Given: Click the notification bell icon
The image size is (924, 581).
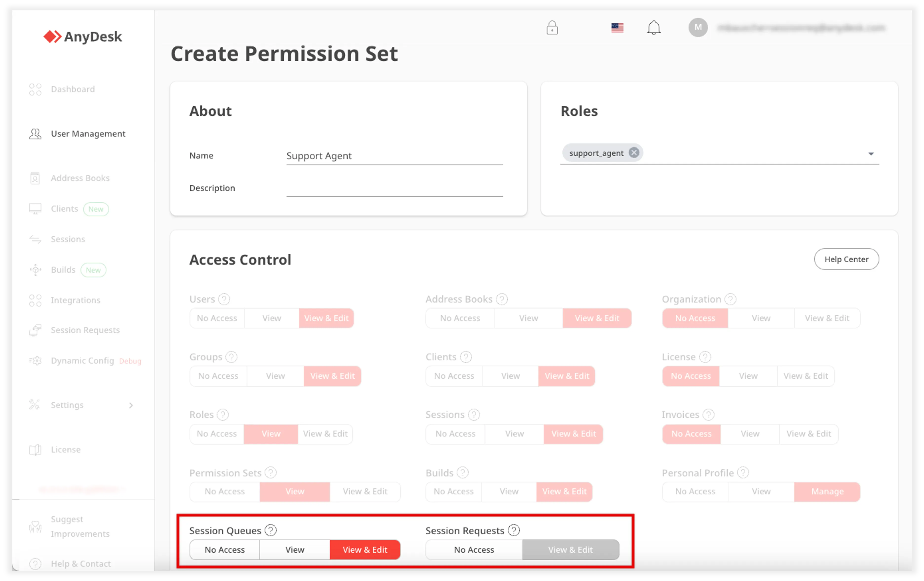Looking at the screenshot, I should click(x=654, y=27).
